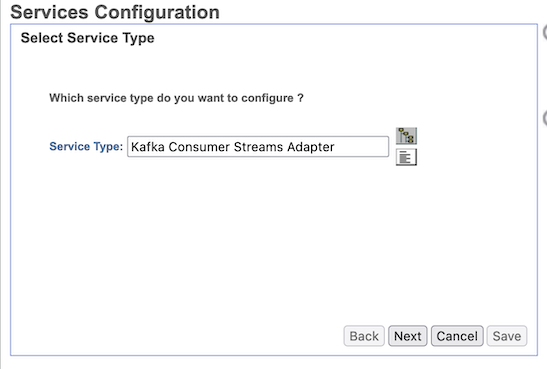Browse service types with the yellow-node hierarchy icon

[406, 136]
